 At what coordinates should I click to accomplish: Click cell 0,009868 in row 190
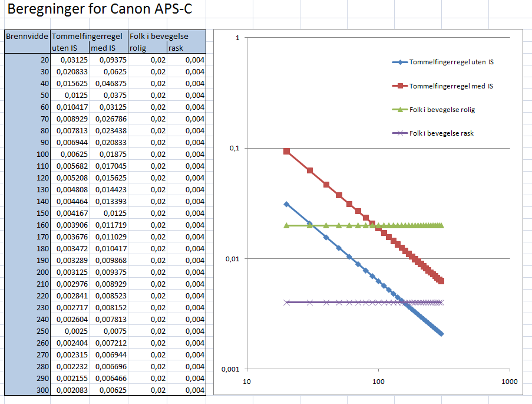click(x=109, y=260)
